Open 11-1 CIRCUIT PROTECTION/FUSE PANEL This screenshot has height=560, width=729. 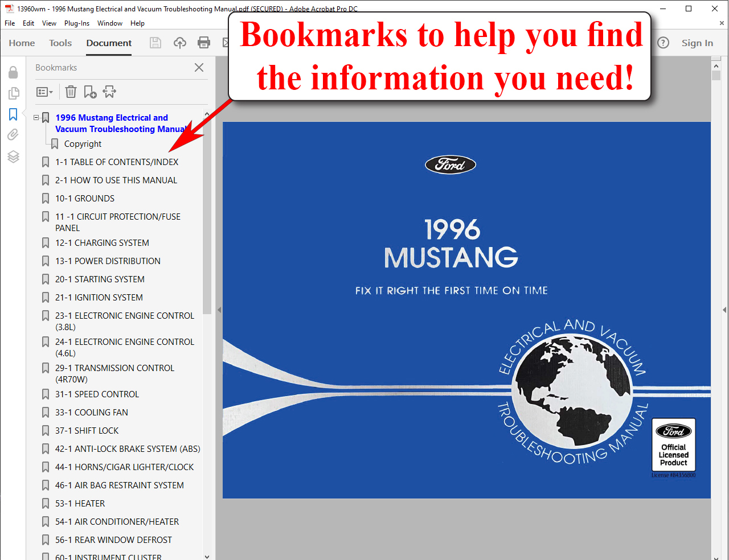point(118,223)
